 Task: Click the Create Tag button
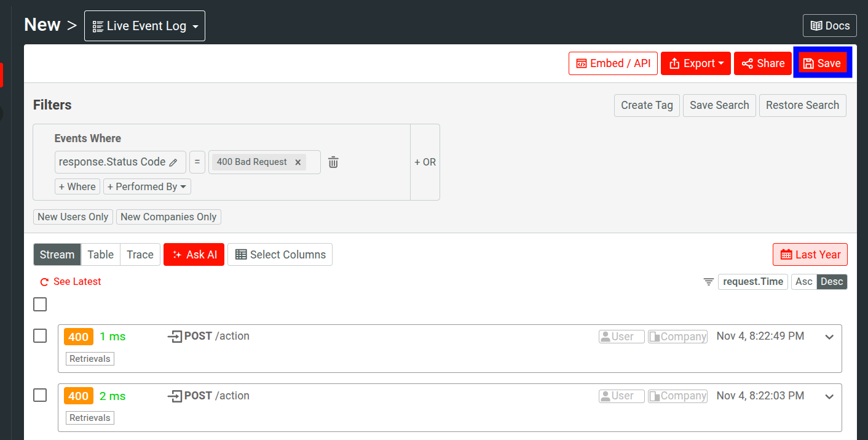(x=647, y=105)
